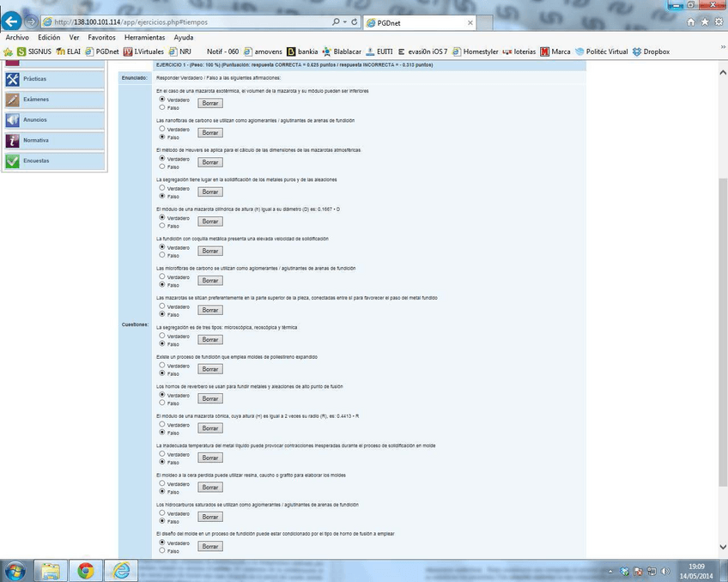This screenshot has width=728, height=582.
Task: Select Verdadero for segregación en metales puros question
Action: [162, 187]
